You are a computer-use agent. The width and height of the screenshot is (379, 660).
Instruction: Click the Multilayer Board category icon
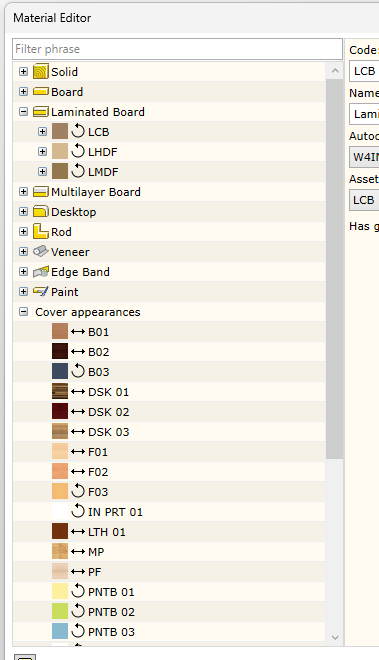pos(41,192)
